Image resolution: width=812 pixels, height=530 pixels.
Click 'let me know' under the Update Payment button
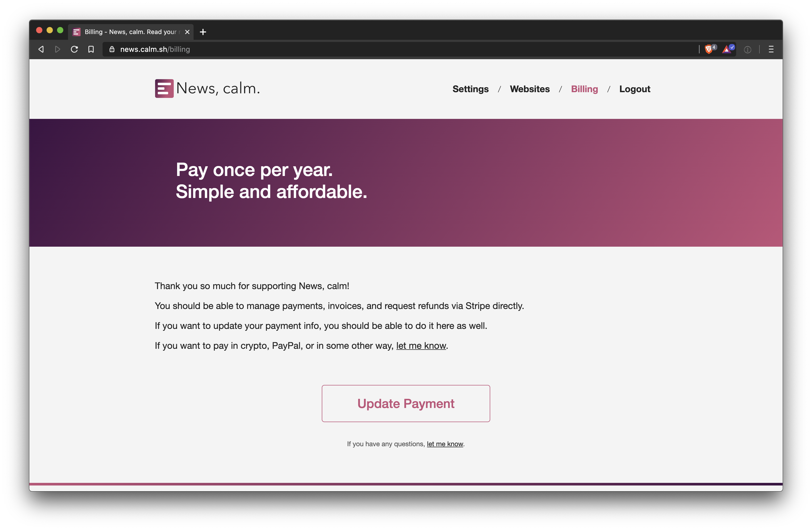[x=444, y=444]
